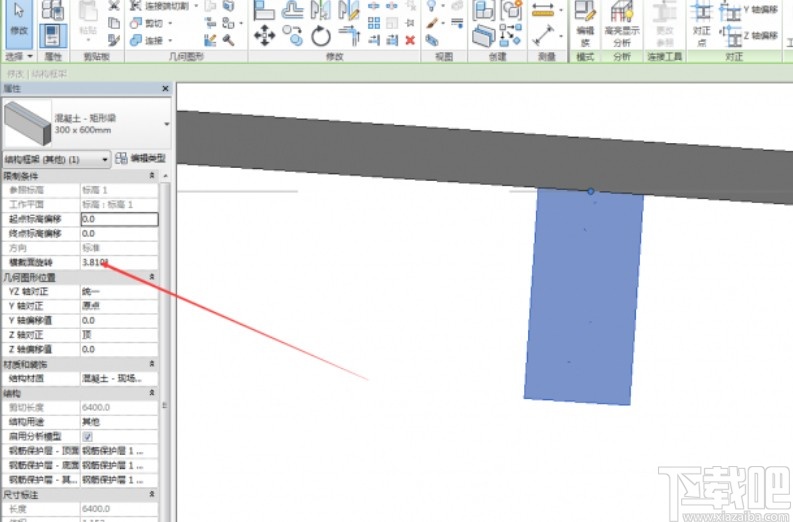Click the Properties palette scrollbar up arrow
The image size is (793, 522).
coord(166,176)
